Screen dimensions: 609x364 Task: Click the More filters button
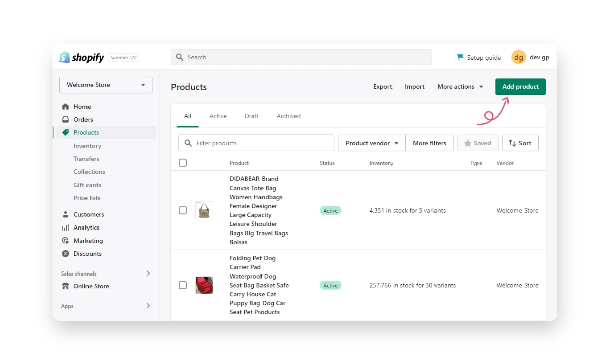429,143
